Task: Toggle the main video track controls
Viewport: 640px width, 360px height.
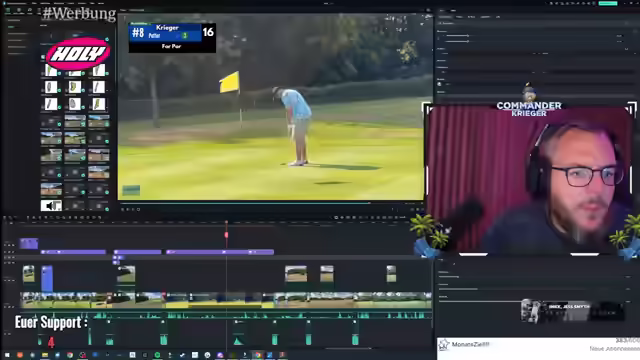Action: point(9,306)
